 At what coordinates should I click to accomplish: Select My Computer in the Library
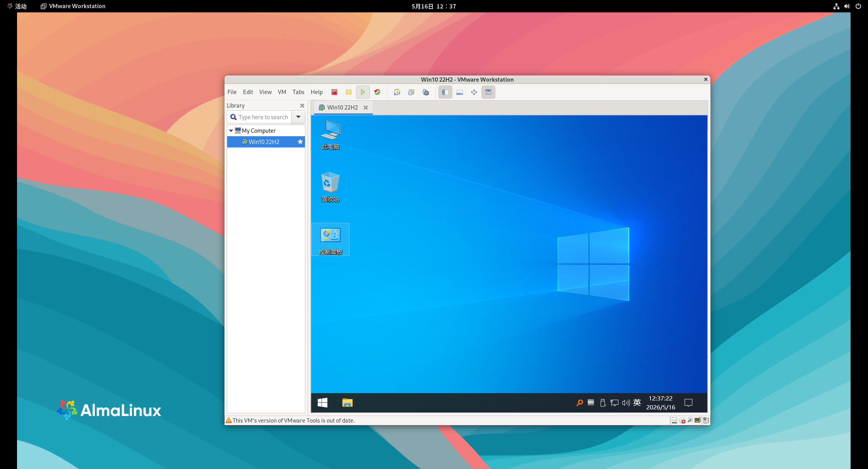[259, 131]
